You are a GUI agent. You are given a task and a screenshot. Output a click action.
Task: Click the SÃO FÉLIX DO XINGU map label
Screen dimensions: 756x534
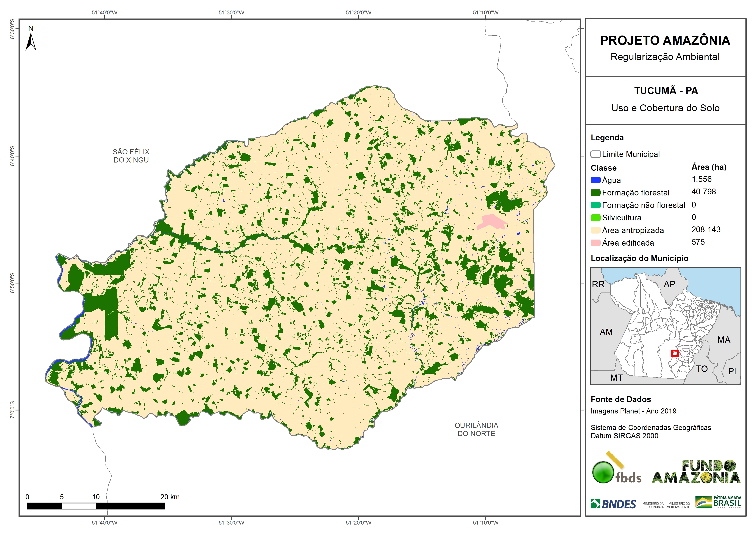(131, 156)
